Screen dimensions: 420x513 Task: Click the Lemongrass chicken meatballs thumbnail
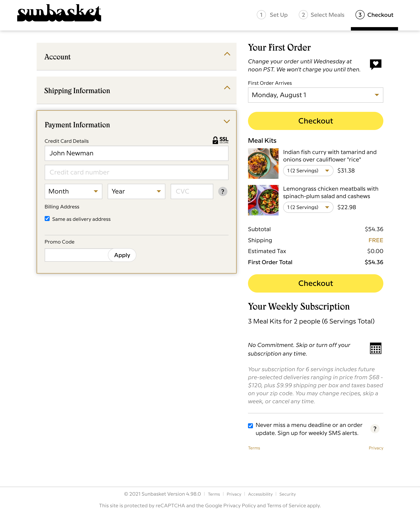tap(263, 200)
